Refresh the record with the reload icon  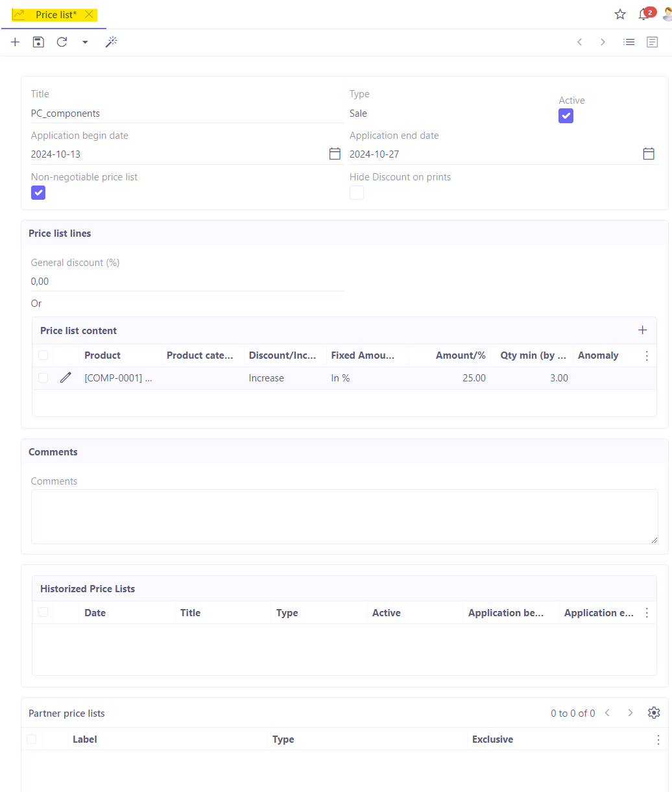pyautogui.click(x=62, y=42)
